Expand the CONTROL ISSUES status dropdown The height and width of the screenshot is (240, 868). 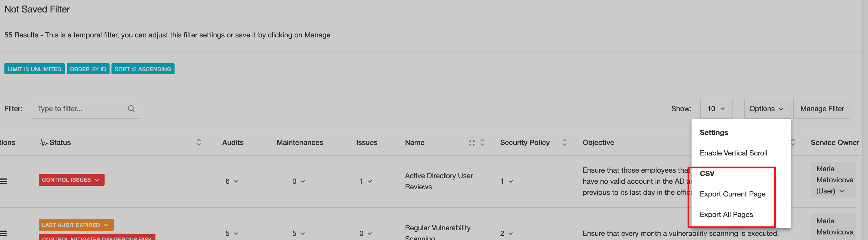pos(71,180)
